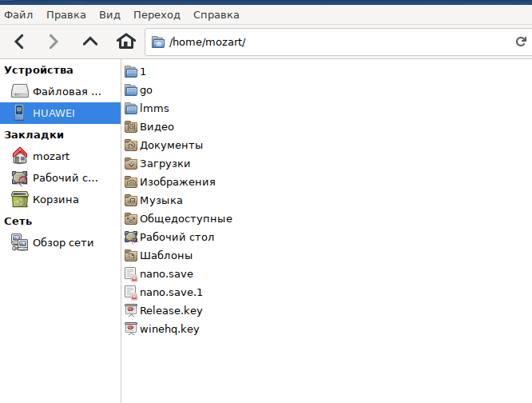Open the Корзина sidebar label

point(56,200)
